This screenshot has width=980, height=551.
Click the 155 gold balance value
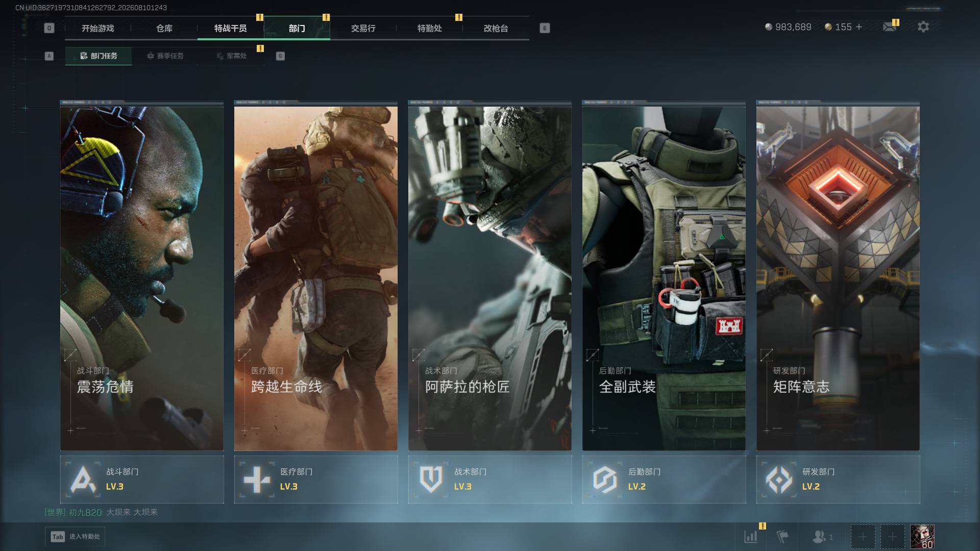coord(843,27)
